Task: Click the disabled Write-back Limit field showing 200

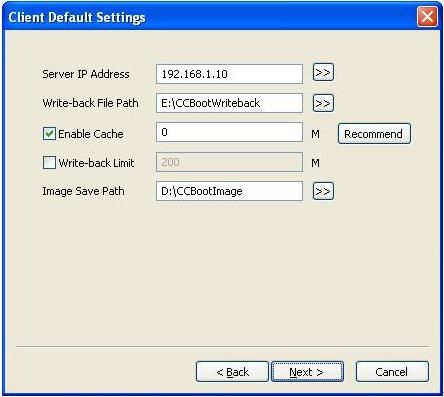Action: click(229, 162)
